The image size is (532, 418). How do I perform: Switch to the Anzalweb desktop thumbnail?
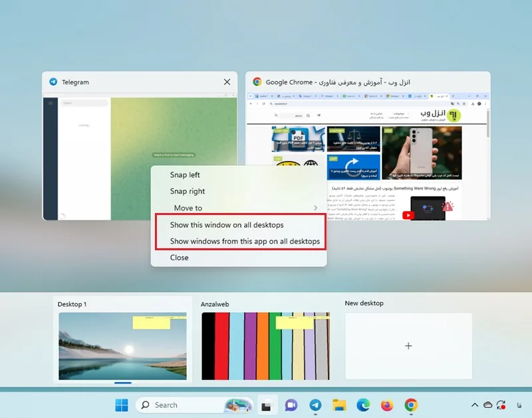(x=265, y=345)
